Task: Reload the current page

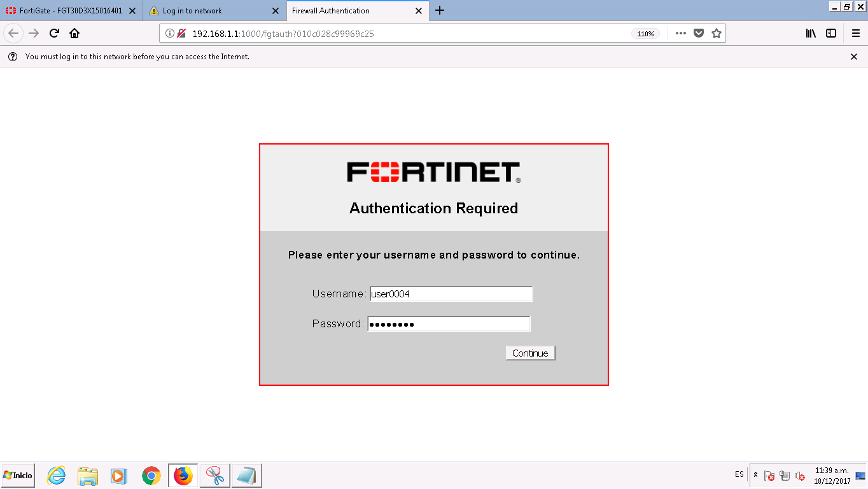Action: tap(55, 33)
